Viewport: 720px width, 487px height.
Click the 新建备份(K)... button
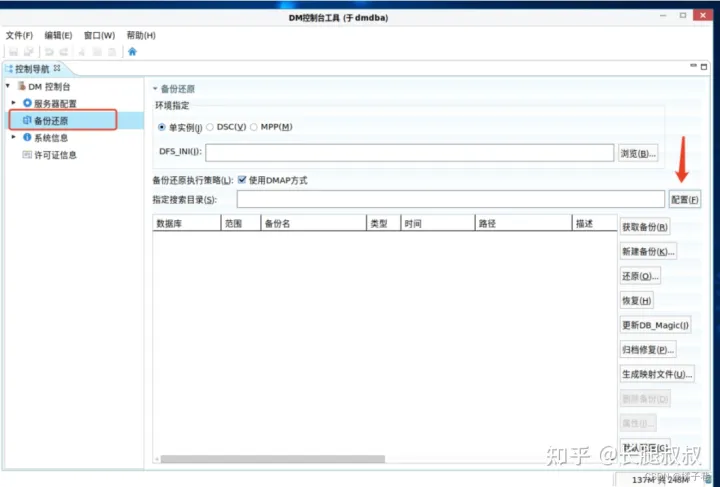tap(648, 251)
